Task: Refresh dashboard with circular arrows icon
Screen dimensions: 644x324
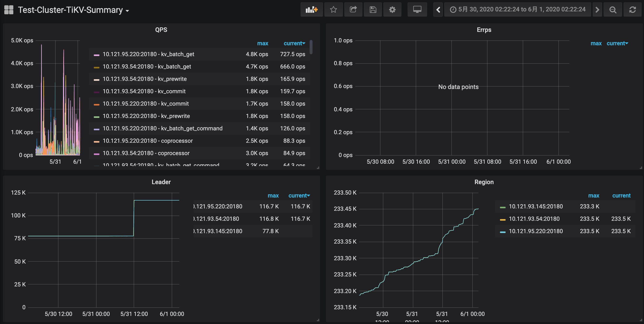Action: pos(633,10)
